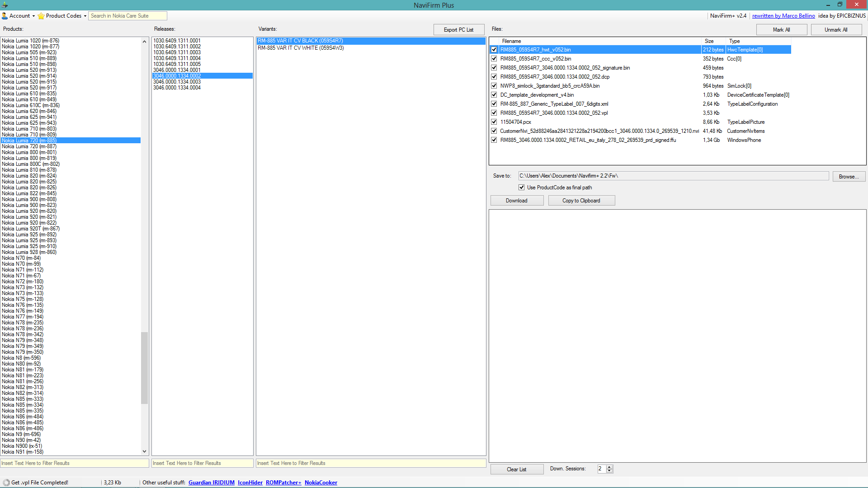Open NokiaCooker link
This screenshot has height=488, width=868.
pos(321,483)
